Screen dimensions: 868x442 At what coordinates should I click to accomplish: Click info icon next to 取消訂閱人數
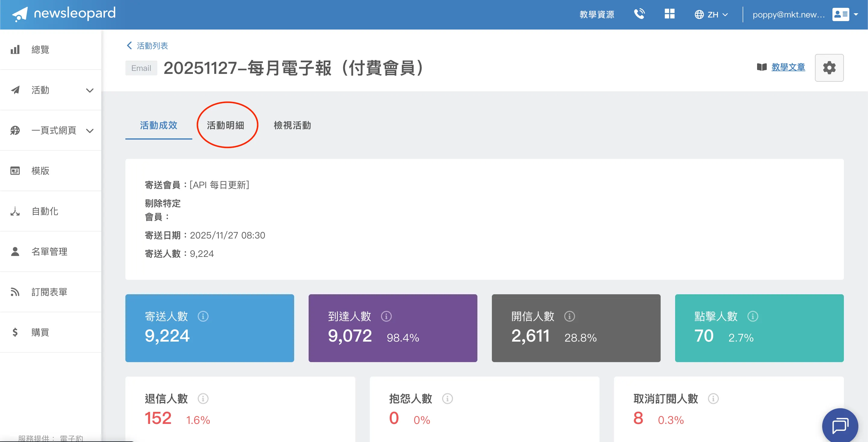(713, 399)
